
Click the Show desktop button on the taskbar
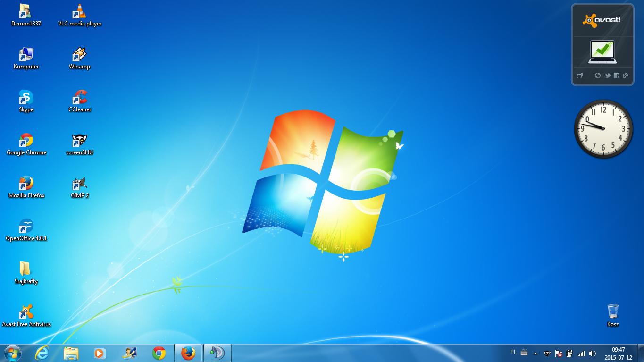coord(640,353)
